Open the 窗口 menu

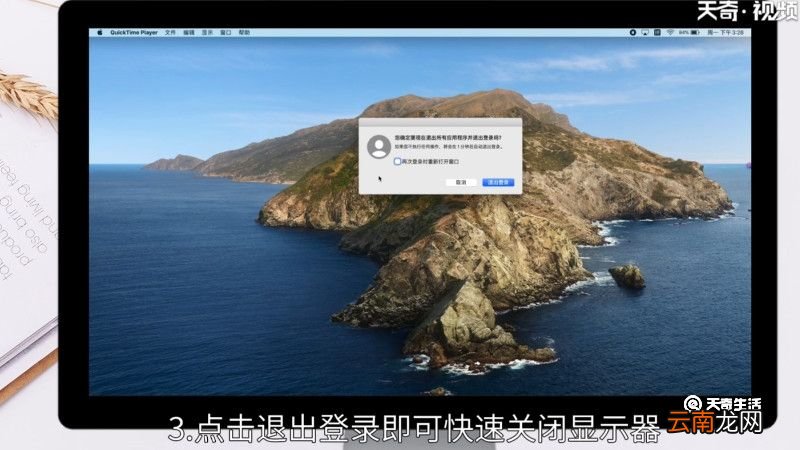pyautogui.click(x=226, y=32)
